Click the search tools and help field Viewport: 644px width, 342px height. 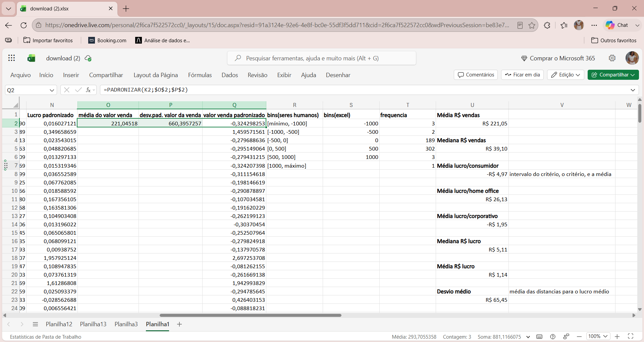(x=322, y=58)
